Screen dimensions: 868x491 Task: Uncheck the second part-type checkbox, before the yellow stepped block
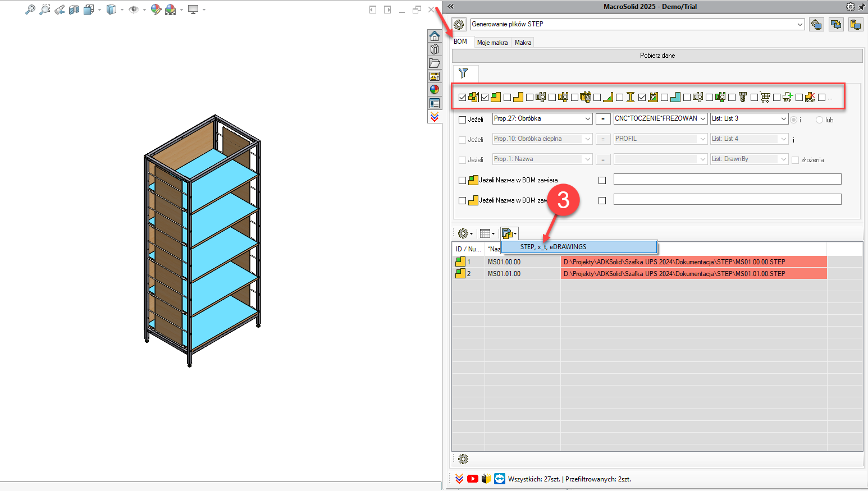point(485,98)
